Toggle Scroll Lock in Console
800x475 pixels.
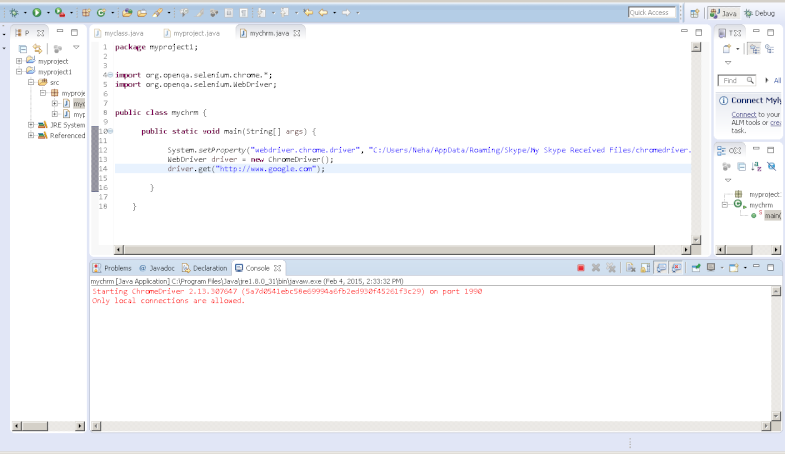coord(645,268)
